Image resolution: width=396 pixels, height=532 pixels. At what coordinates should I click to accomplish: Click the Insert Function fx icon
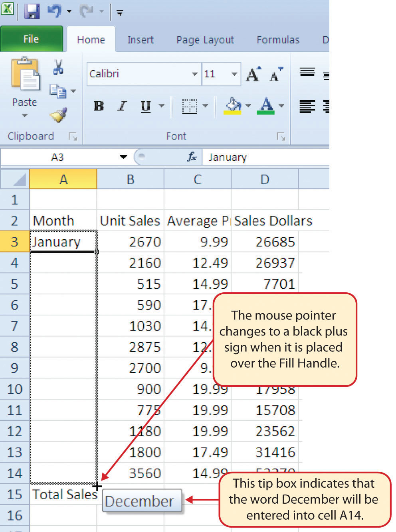click(192, 157)
